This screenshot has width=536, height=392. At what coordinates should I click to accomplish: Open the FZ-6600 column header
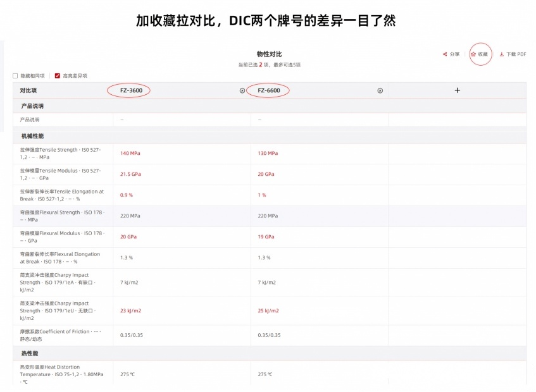click(269, 90)
